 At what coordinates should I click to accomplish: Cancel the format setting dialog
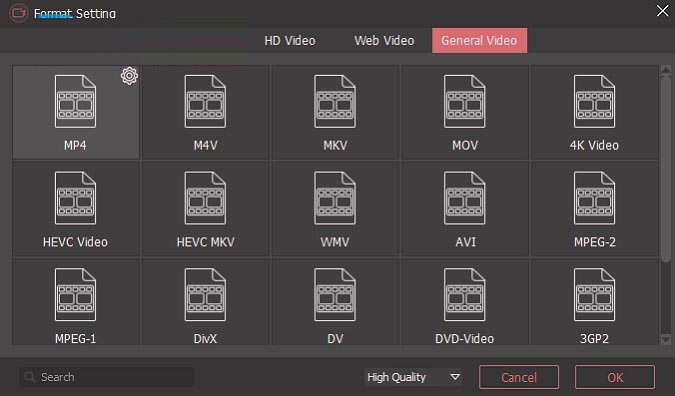point(519,377)
